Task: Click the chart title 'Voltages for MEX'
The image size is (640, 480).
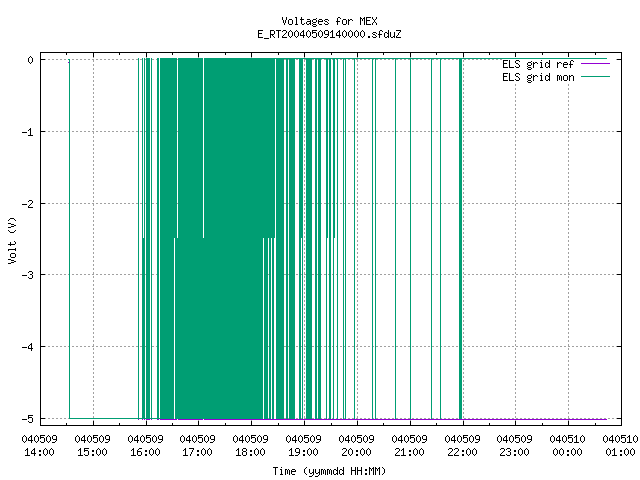Action: (329, 21)
